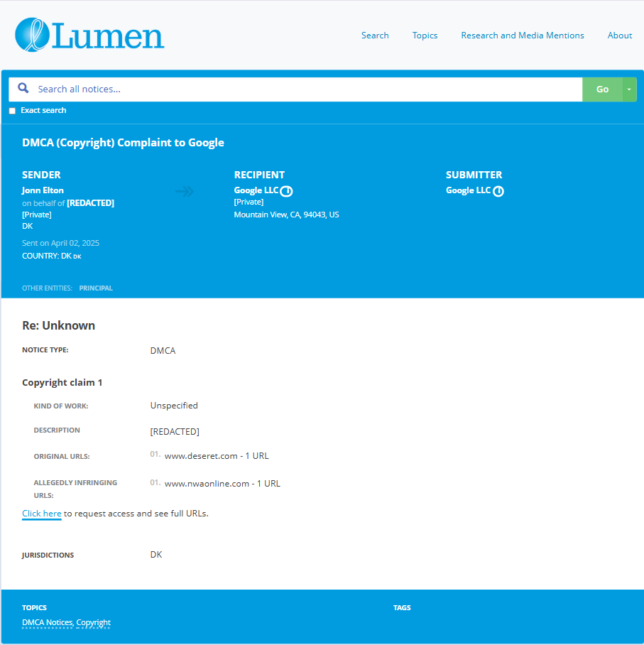Click the DMCA notice type value
The width and height of the screenshot is (644, 645).
[163, 350]
